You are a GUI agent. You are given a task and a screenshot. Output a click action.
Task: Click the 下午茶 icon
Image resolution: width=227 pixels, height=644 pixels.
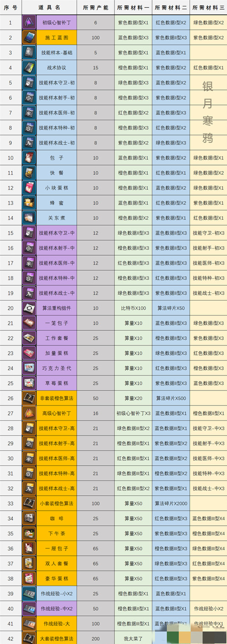(29, 533)
